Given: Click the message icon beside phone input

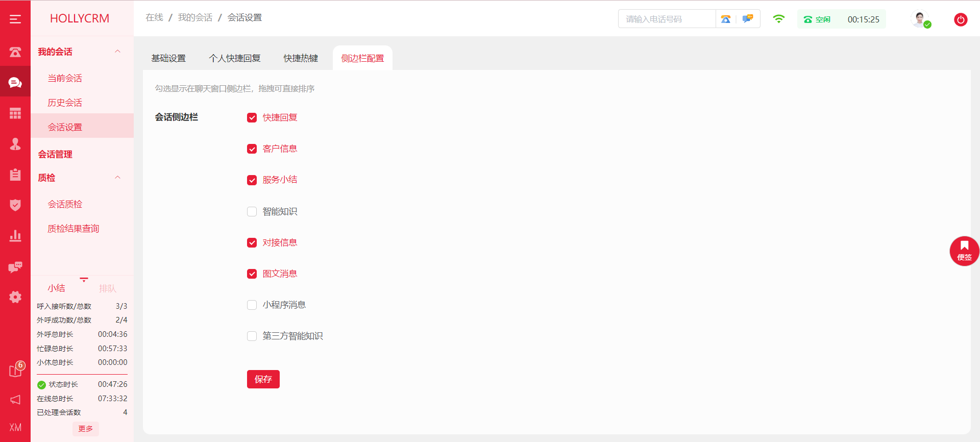Looking at the screenshot, I should click(x=748, y=19).
